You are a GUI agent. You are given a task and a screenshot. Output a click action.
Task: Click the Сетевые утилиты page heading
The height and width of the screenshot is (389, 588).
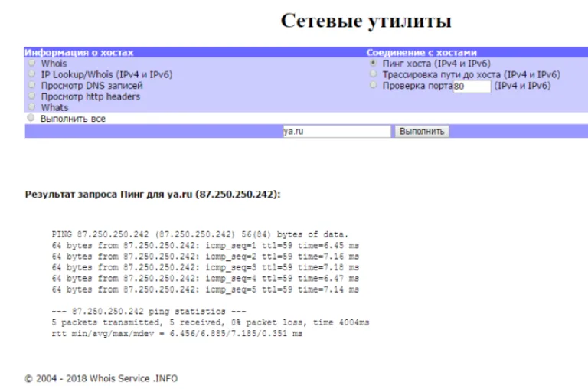click(x=366, y=21)
